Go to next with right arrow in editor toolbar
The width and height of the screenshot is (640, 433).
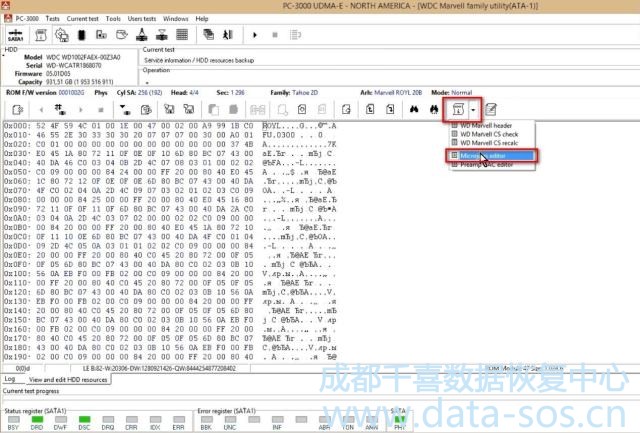pos(81,109)
